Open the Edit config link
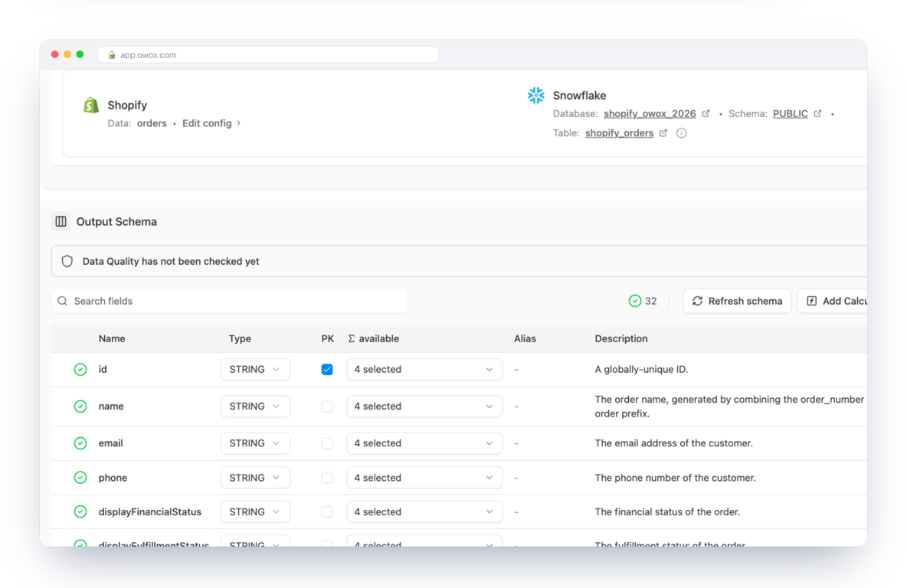The height and width of the screenshot is (588, 907). 211,123
